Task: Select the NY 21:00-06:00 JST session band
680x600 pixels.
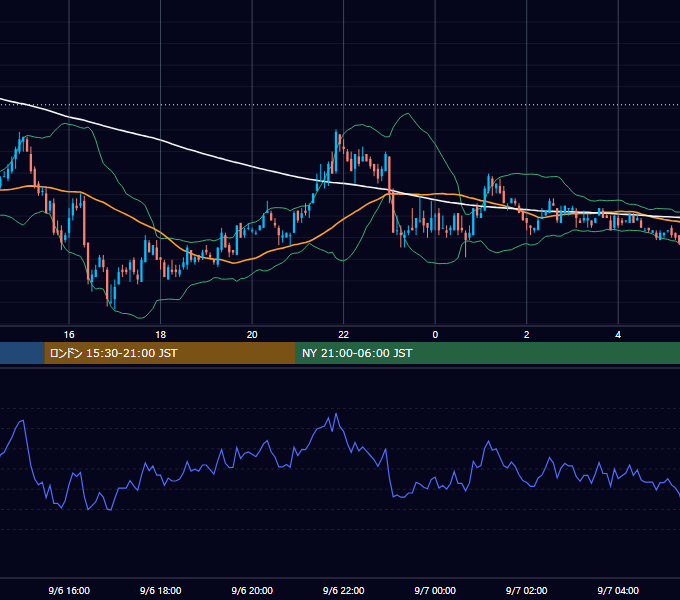Action: click(x=488, y=353)
